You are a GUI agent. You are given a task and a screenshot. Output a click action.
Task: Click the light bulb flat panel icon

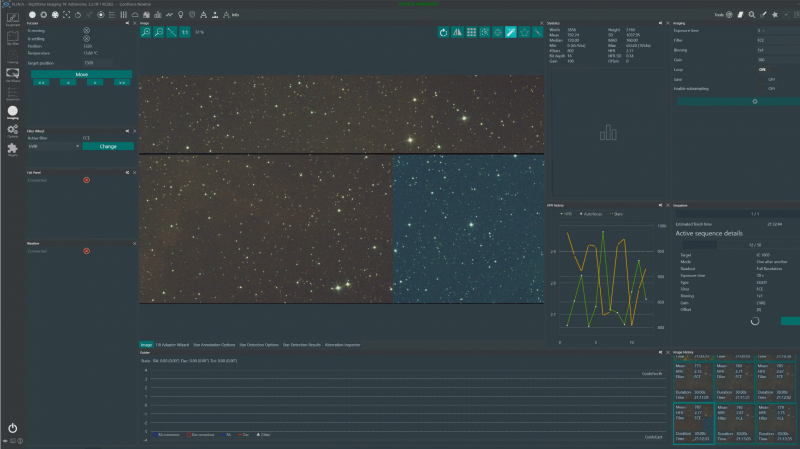tap(181, 15)
